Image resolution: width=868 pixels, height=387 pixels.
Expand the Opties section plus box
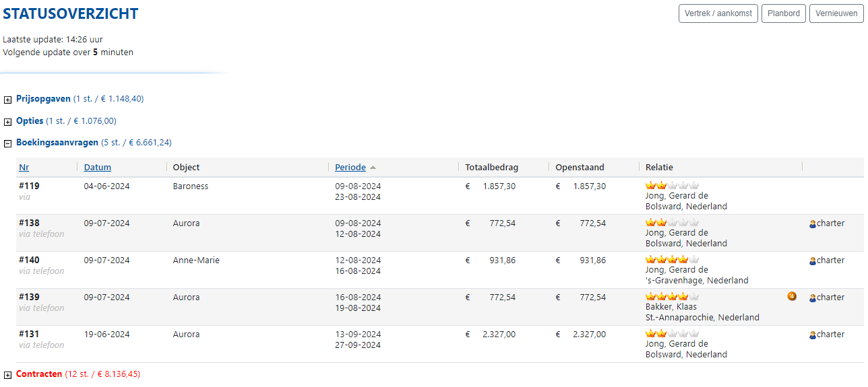[x=8, y=122]
